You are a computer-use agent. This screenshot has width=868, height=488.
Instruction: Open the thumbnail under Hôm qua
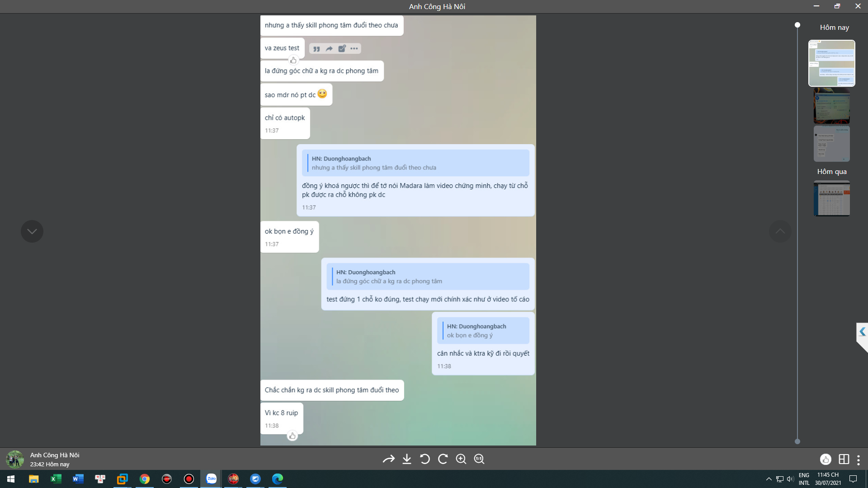(831, 198)
